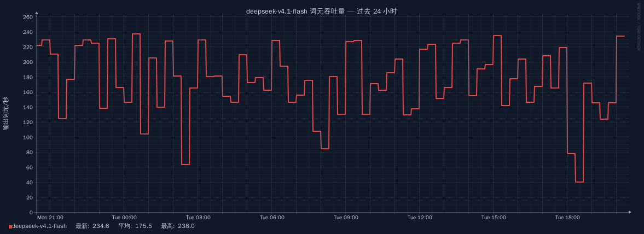Click the '输出词元/秒' y-axis title
Screen dimensions: 644x234
6,114
